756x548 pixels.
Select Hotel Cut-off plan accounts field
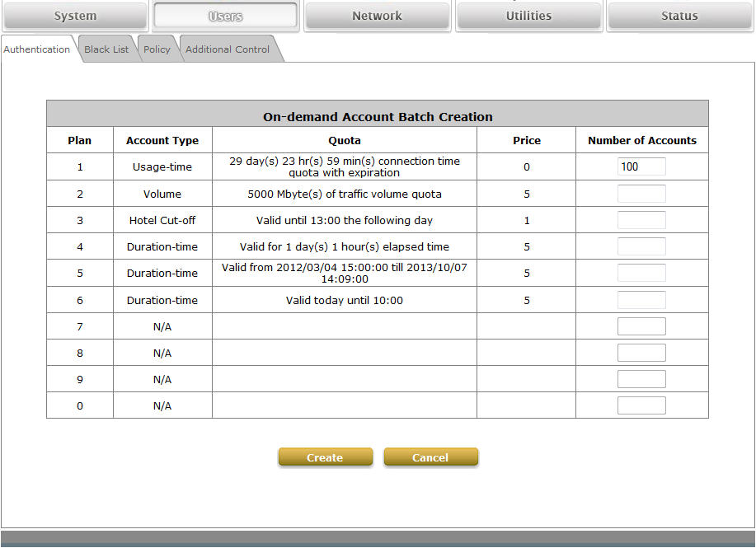[x=641, y=220]
